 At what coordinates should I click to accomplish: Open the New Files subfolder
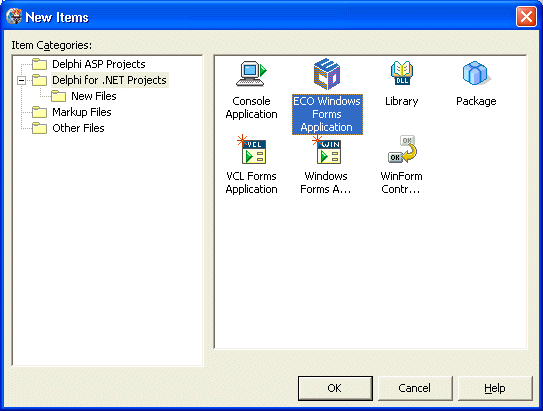click(x=94, y=96)
